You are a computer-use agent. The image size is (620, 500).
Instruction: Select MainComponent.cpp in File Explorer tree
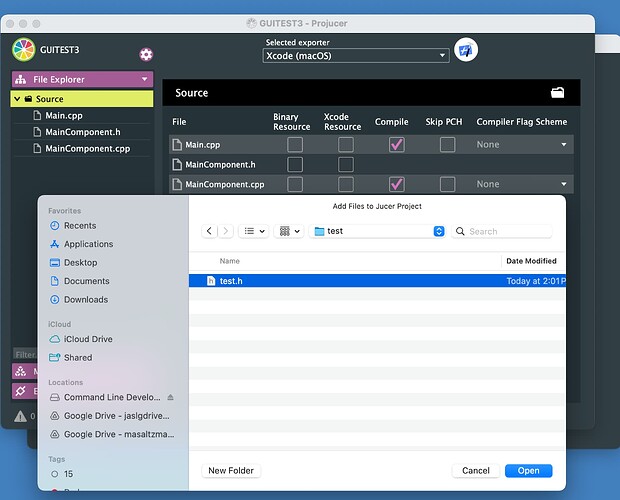[x=82, y=149]
